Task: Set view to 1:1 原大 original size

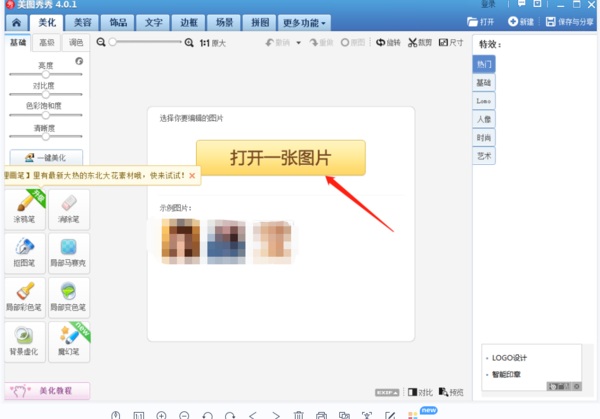Action: tap(213, 43)
